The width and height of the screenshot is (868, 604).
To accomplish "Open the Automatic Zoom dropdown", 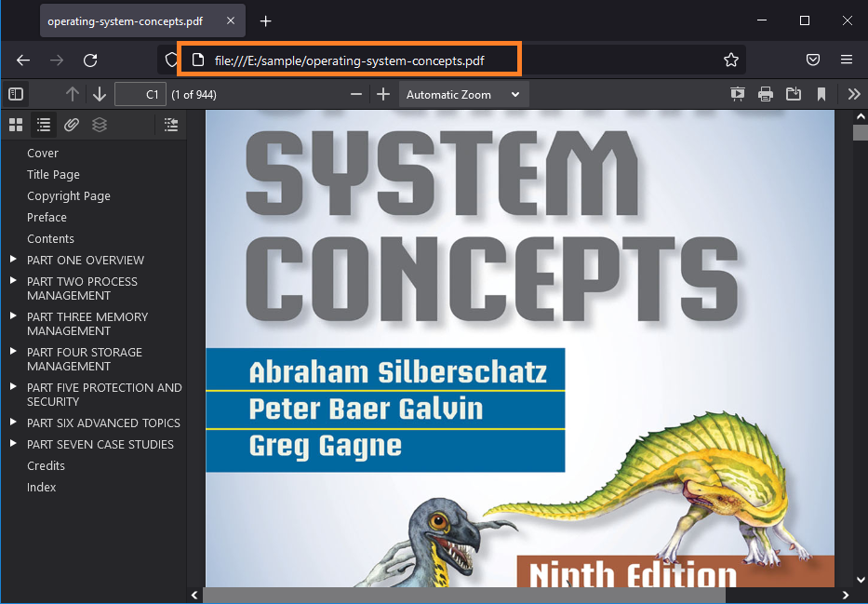I will click(464, 94).
